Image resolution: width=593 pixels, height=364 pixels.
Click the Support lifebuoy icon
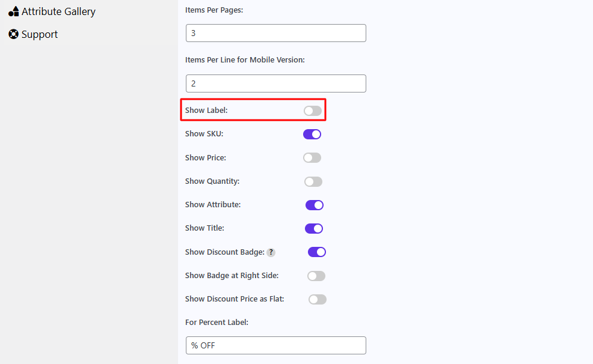pyautogui.click(x=14, y=34)
